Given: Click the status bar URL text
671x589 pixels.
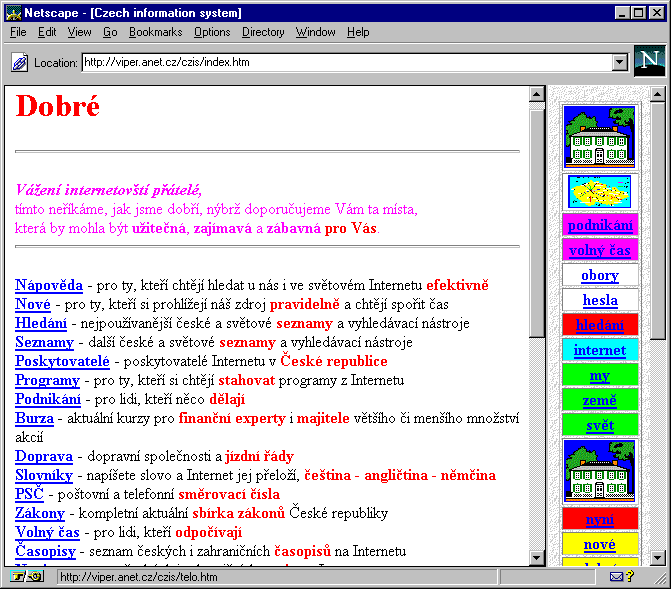Looking at the screenshot, I should point(139,577).
